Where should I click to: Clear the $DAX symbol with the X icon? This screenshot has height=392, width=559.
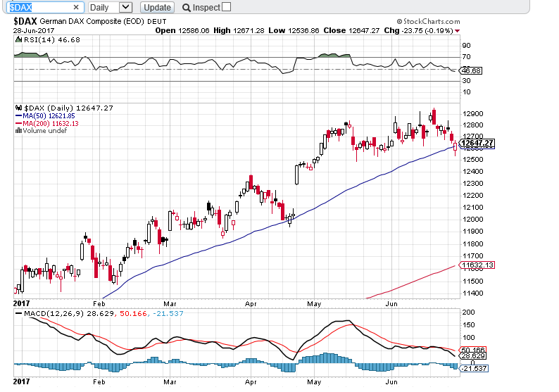(76, 7)
